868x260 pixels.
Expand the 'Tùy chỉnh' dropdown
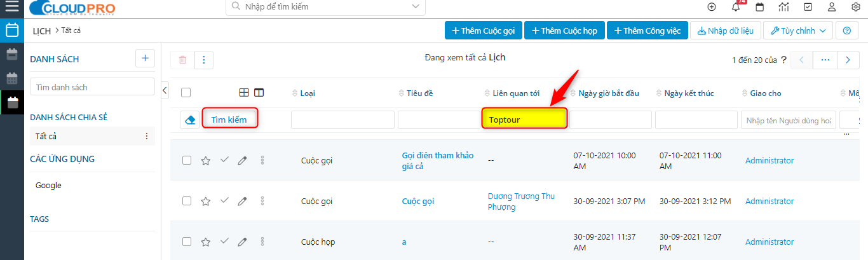[x=798, y=31]
